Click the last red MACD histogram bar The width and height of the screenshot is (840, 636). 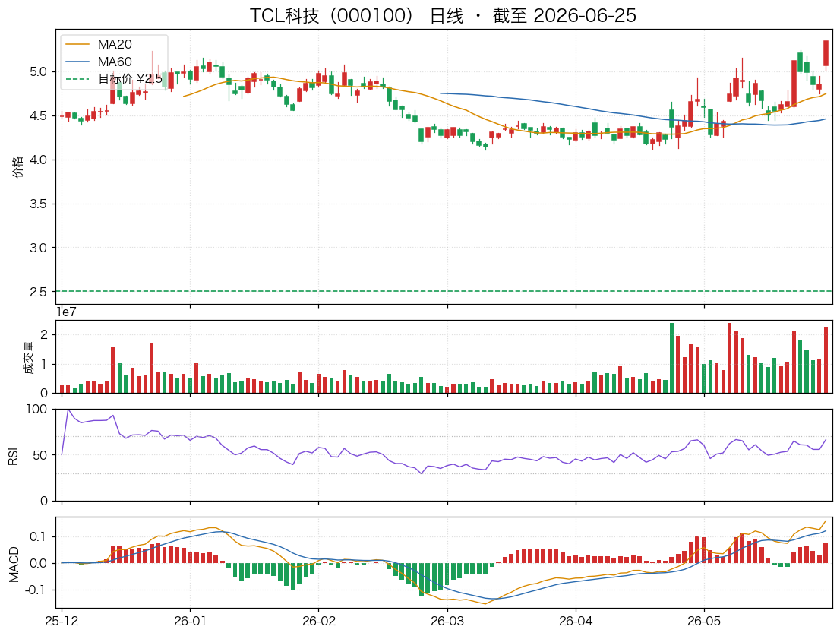(x=826, y=552)
